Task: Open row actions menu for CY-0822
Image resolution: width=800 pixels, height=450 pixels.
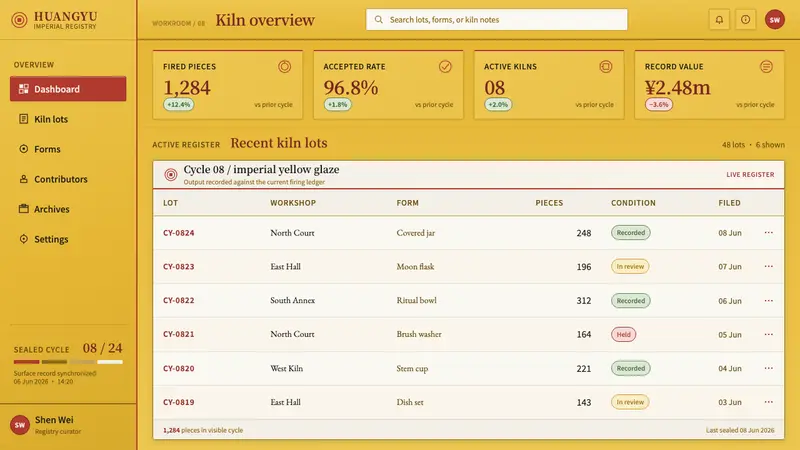Action: (x=768, y=301)
